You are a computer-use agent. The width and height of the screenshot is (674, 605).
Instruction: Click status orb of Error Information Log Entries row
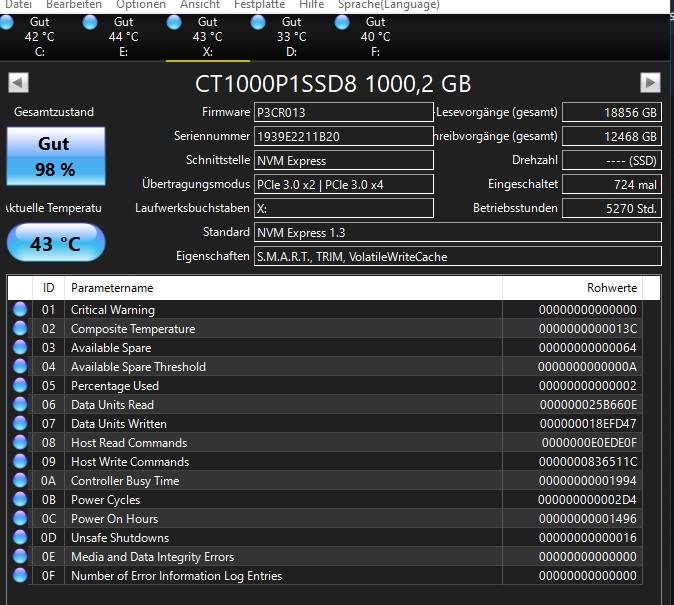20,575
